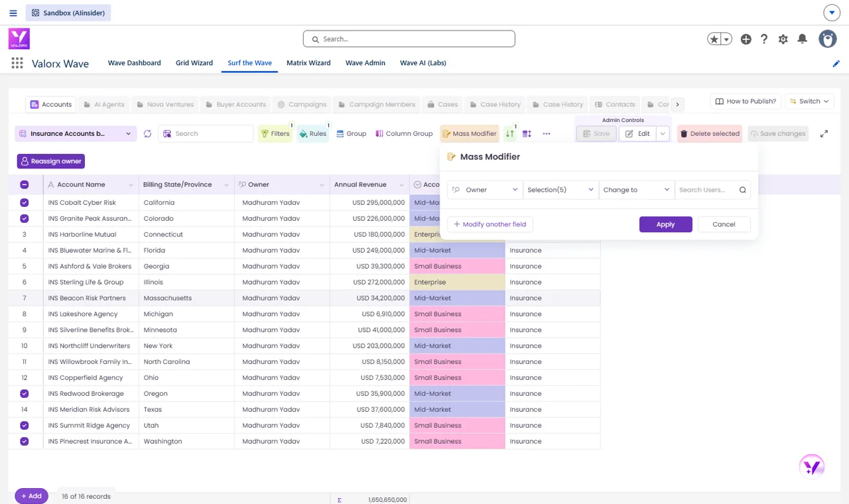Open the Nova Ventures tab
The image size is (849, 504).
click(165, 104)
